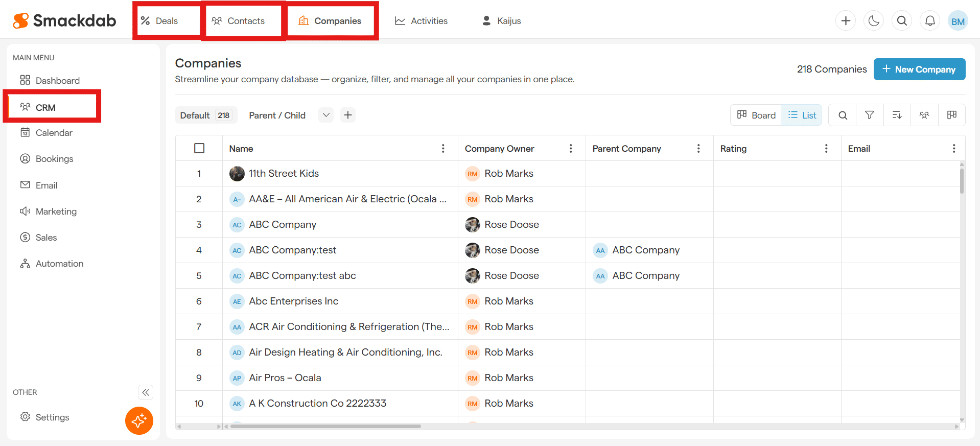Open Company Owner column options menu
The width and height of the screenshot is (980, 446).
pyautogui.click(x=571, y=148)
